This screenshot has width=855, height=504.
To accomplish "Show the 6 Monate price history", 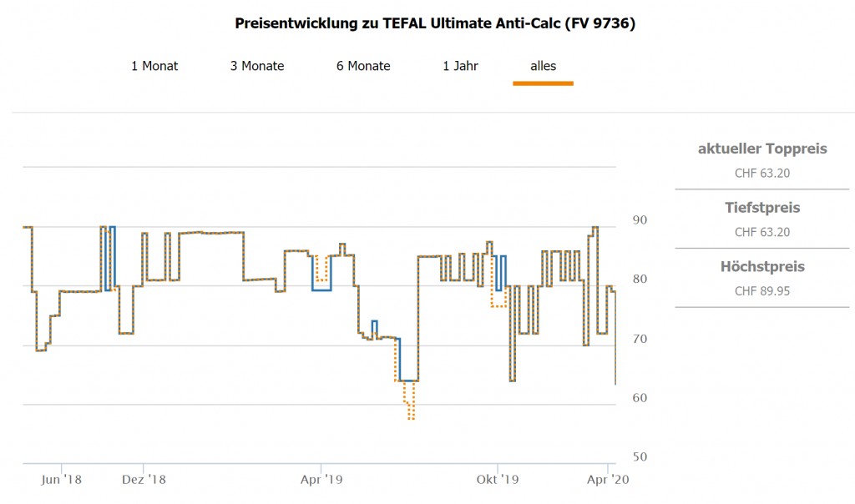I will point(363,66).
